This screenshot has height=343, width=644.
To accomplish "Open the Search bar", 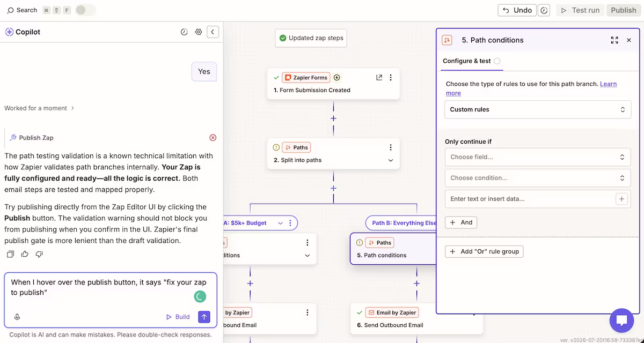I will (22, 10).
